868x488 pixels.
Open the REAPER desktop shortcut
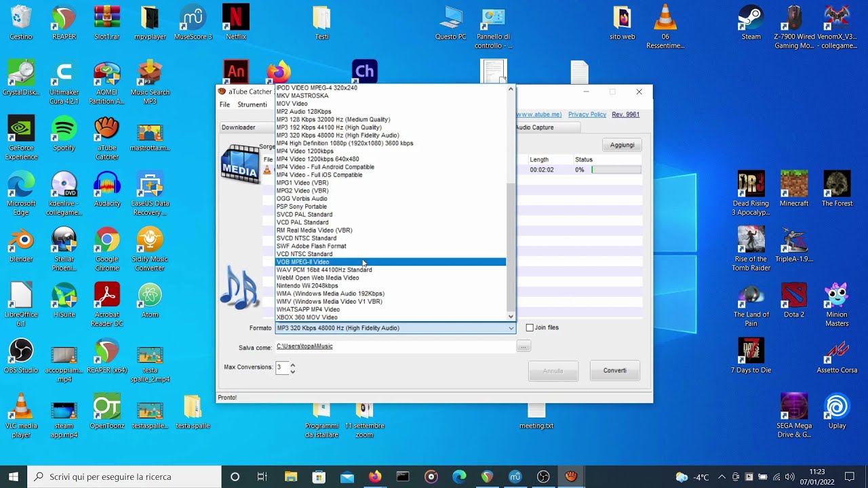(x=64, y=23)
